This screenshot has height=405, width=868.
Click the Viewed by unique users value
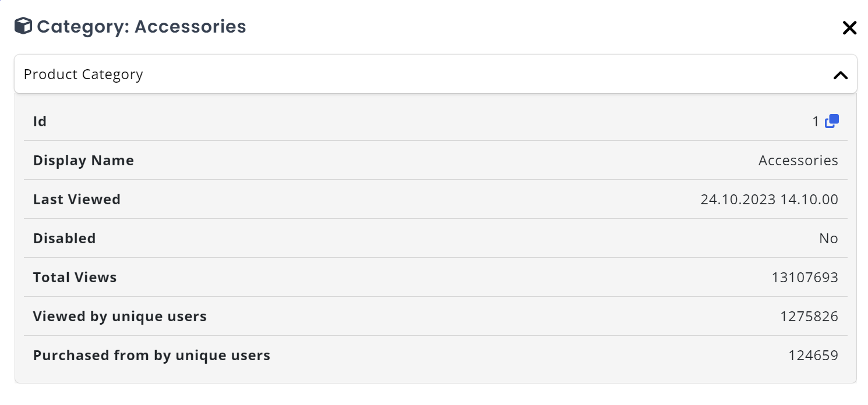[x=809, y=316]
